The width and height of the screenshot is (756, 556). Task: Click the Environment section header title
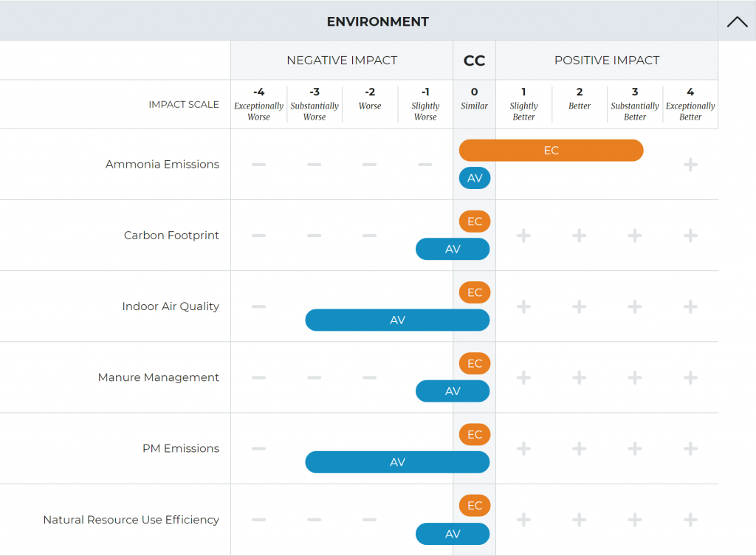[377, 21]
